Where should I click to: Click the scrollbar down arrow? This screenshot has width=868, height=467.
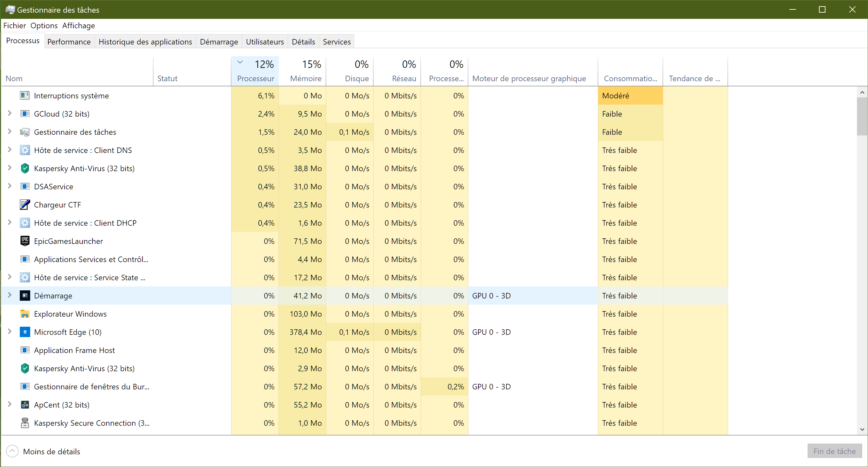click(x=862, y=429)
